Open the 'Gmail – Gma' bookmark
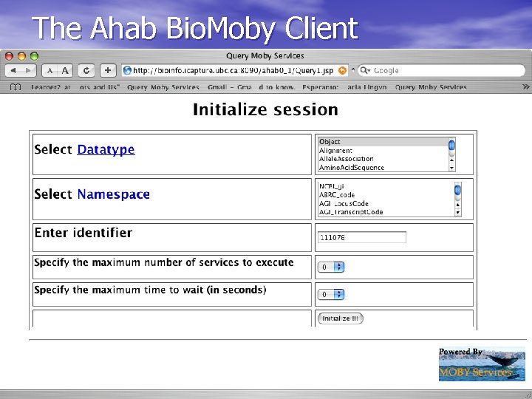Viewport: 532px width, 399px height. click(x=229, y=87)
